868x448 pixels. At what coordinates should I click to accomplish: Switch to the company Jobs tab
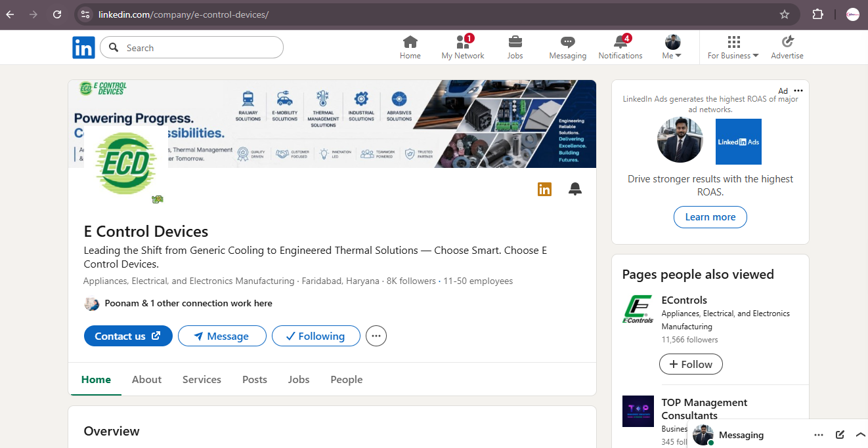pos(299,380)
